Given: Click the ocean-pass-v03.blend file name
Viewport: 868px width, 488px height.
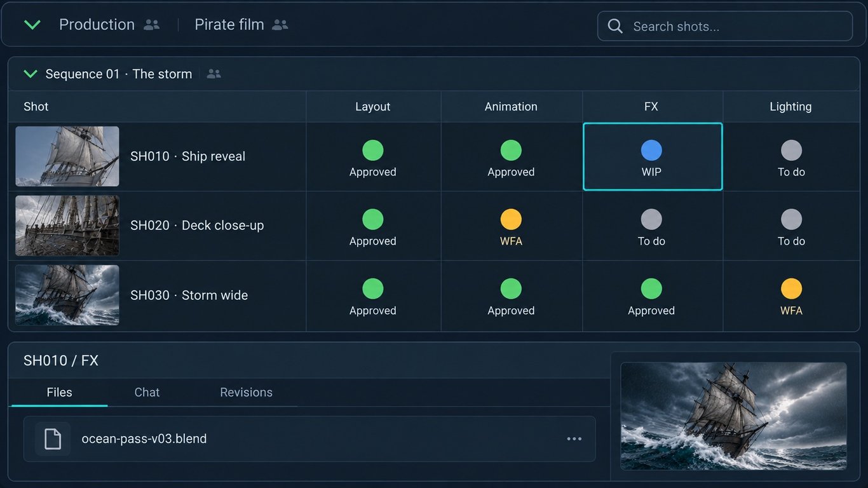Looking at the screenshot, I should click(144, 439).
